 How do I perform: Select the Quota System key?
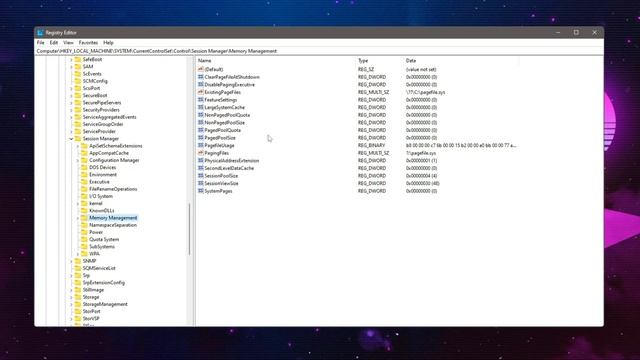104,240
